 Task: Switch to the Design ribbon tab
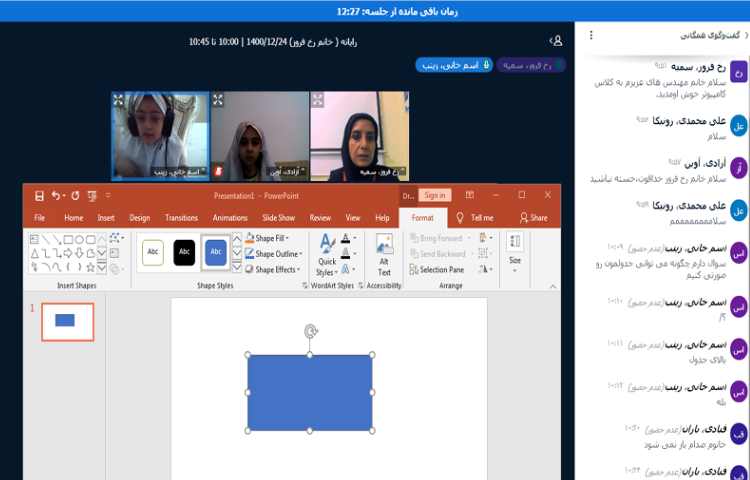pyautogui.click(x=139, y=218)
